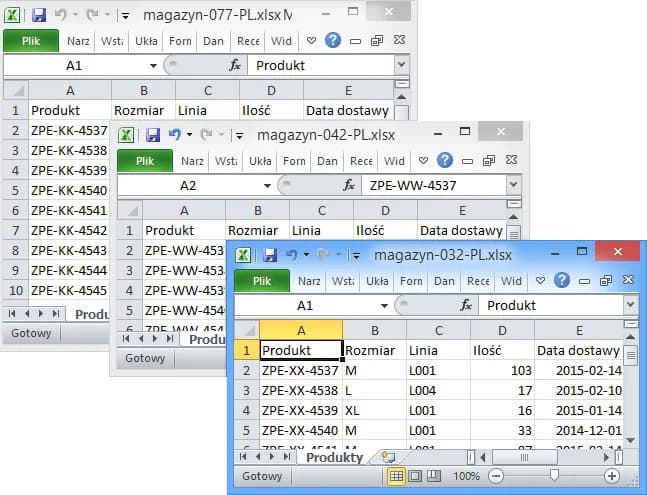Image resolution: width=647 pixels, height=495 pixels.
Task: Click the insert function fx button in magazyn-032-PL
Action: point(463,306)
